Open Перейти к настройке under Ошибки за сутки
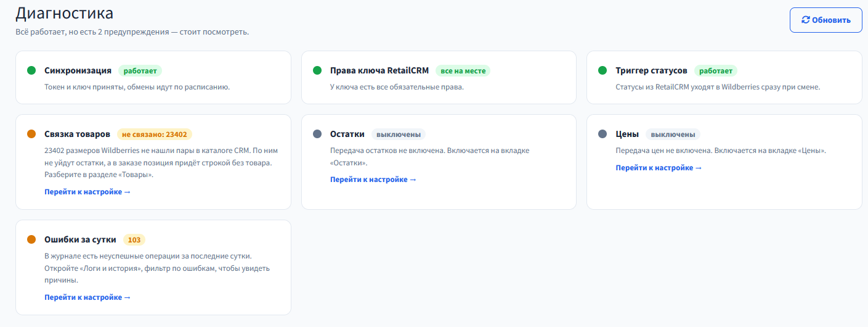Viewport: 868px width, 327px height. pos(87,297)
